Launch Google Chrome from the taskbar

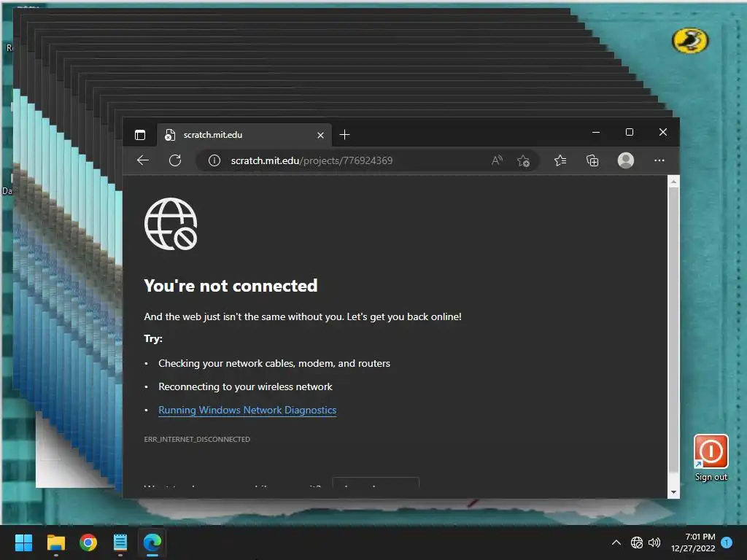[x=88, y=542]
